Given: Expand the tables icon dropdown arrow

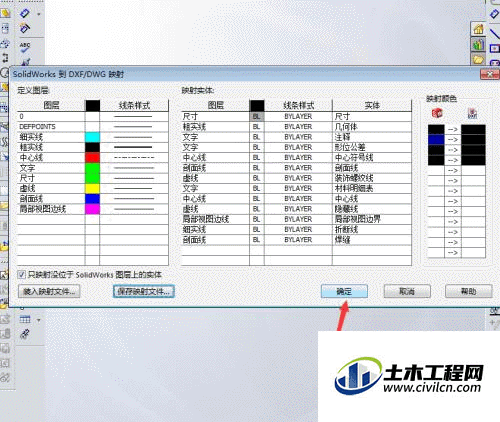Looking at the screenshot, I should point(39,320).
